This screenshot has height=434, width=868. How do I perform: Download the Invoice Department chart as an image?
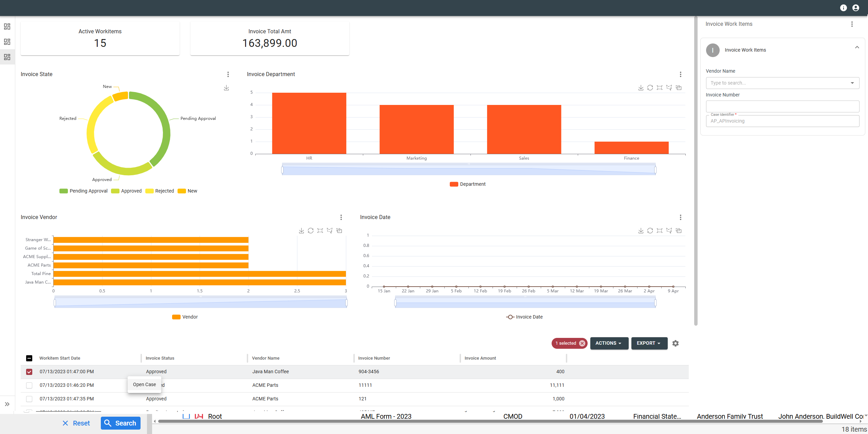[641, 88]
